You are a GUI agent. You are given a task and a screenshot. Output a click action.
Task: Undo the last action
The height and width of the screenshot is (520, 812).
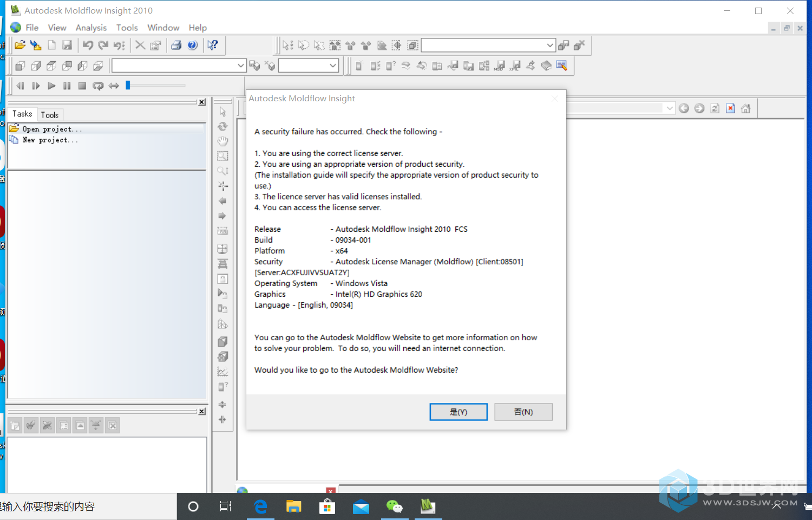pyautogui.click(x=88, y=45)
